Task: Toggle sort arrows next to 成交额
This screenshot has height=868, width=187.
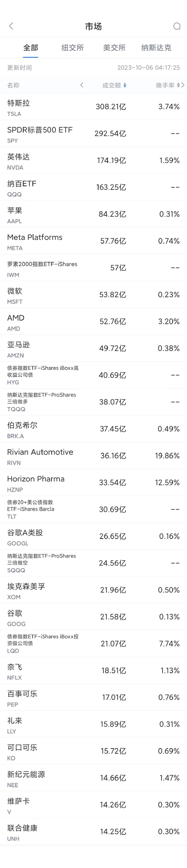Action: pyautogui.click(x=125, y=85)
